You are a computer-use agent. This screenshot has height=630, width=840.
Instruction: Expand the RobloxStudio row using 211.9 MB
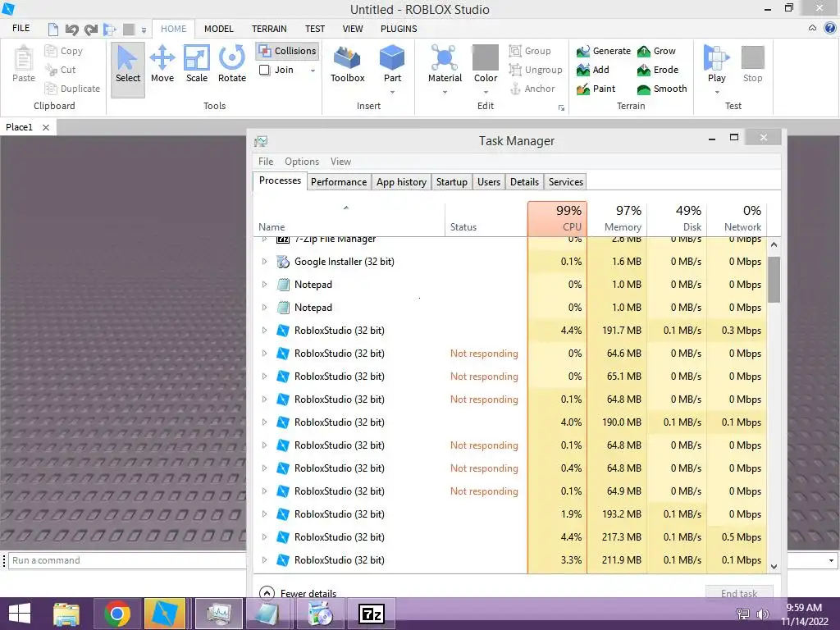[264, 560]
